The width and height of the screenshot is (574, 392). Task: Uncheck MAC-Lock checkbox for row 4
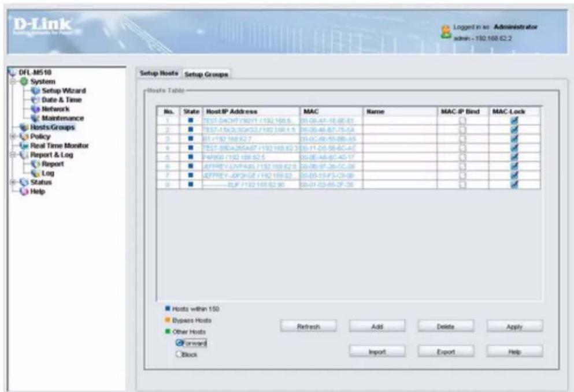click(x=514, y=148)
